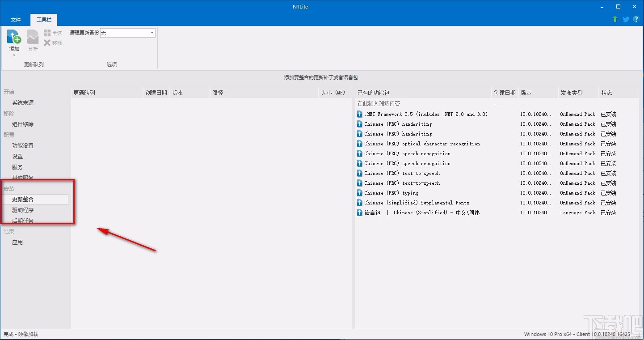Open NTLite help via the question mark icon

636,19
